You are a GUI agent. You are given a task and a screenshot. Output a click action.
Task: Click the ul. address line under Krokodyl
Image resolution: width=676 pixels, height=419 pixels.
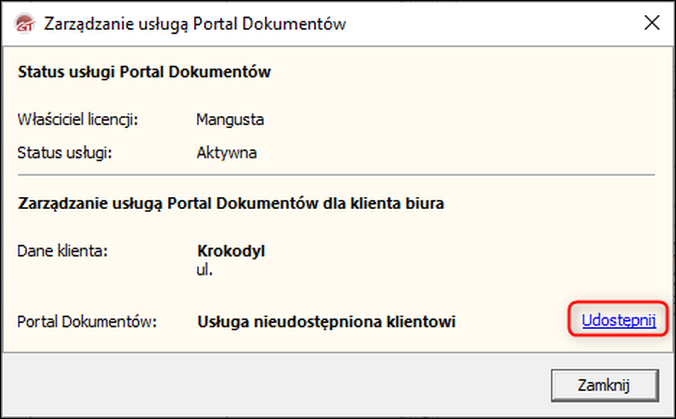pyautogui.click(x=205, y=268)
